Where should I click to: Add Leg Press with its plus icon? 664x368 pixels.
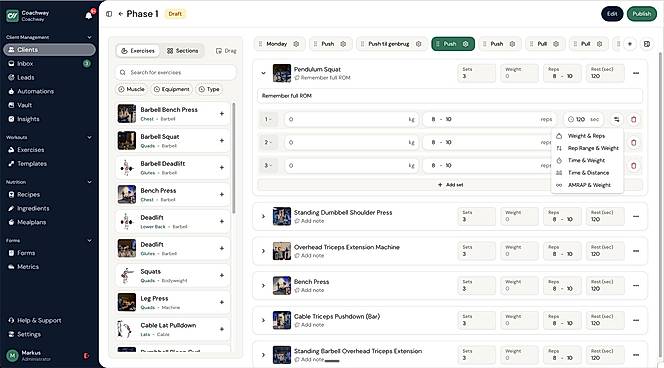tap(221, 302)
